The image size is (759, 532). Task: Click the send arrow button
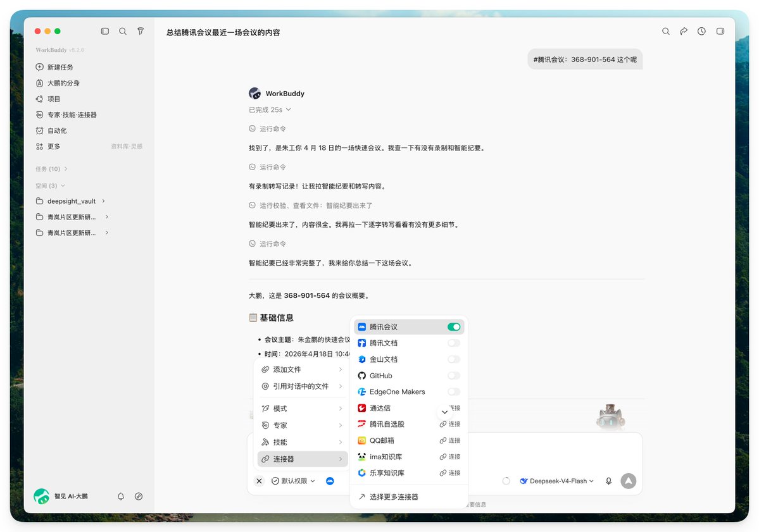click(629, 481)
